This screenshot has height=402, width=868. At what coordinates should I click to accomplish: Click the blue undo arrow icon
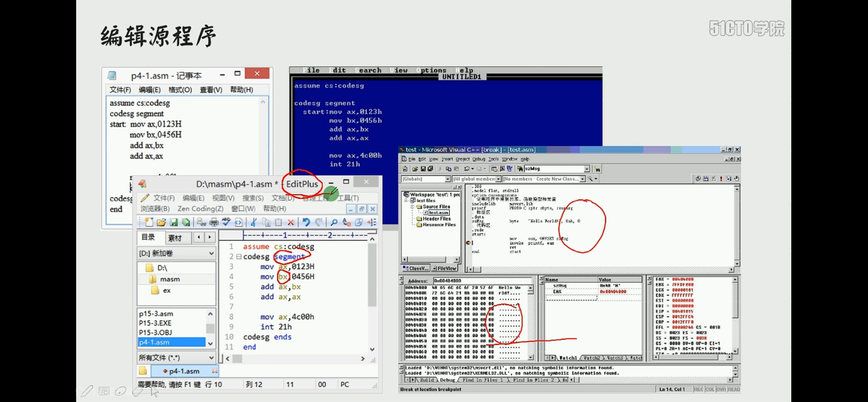point(306,222)
